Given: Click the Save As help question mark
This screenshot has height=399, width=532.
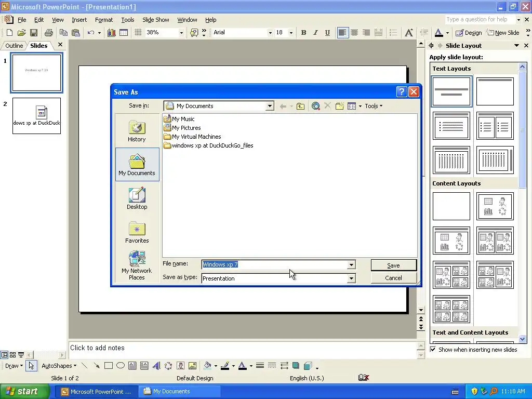Looking at the screenshot, I should pyautogui.click(x=402, y=91).
